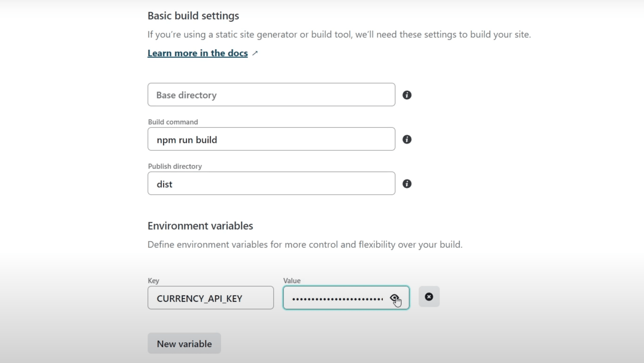The height and width of the screenshot is (363, 644).
Task: Show the info tooltip for Base directory
Action: point(407,95)
